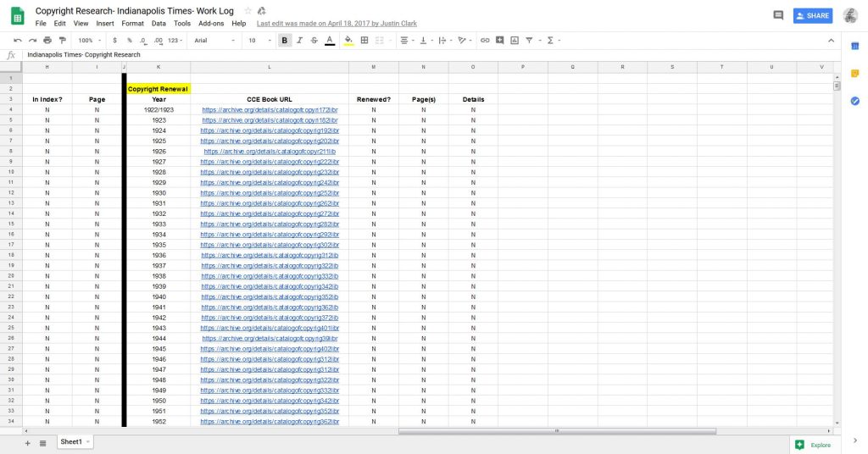This screenshot has height=454, width=868.
Task: Toggle Italic formatting
Action: pos(299,41)
